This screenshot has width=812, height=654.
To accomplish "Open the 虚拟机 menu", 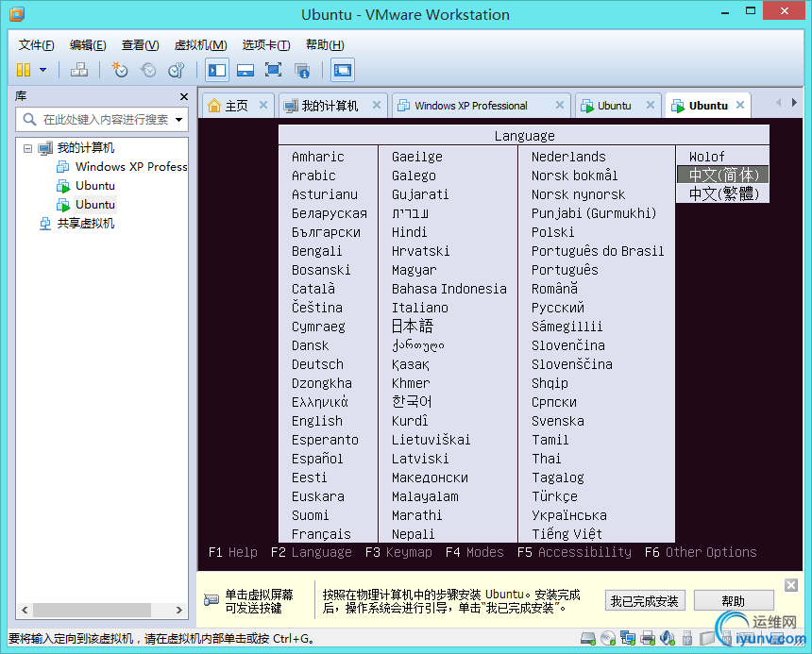I will [x=199, y=44].
